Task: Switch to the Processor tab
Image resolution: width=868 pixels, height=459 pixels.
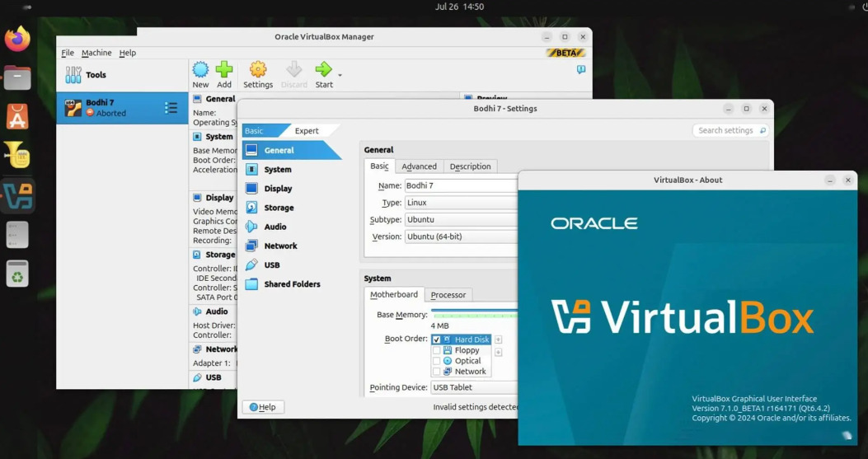Action: click(x=448, y=295)
